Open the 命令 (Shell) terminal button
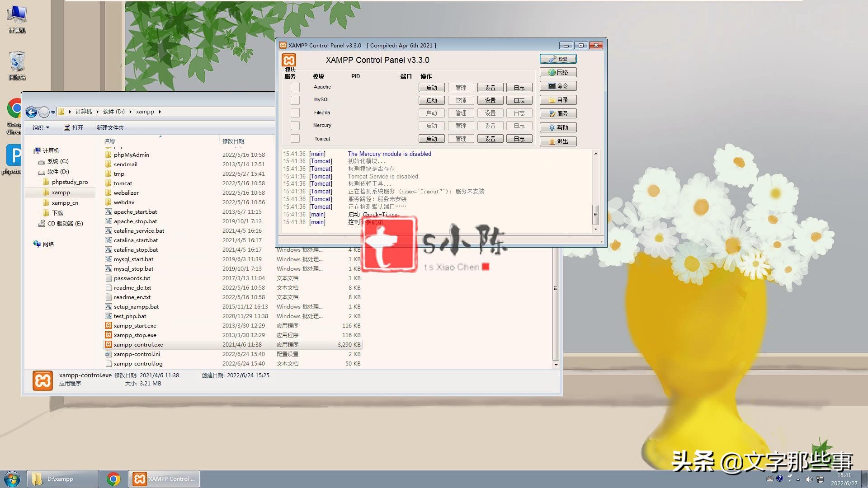868x488 pixels. click(558, 86)
